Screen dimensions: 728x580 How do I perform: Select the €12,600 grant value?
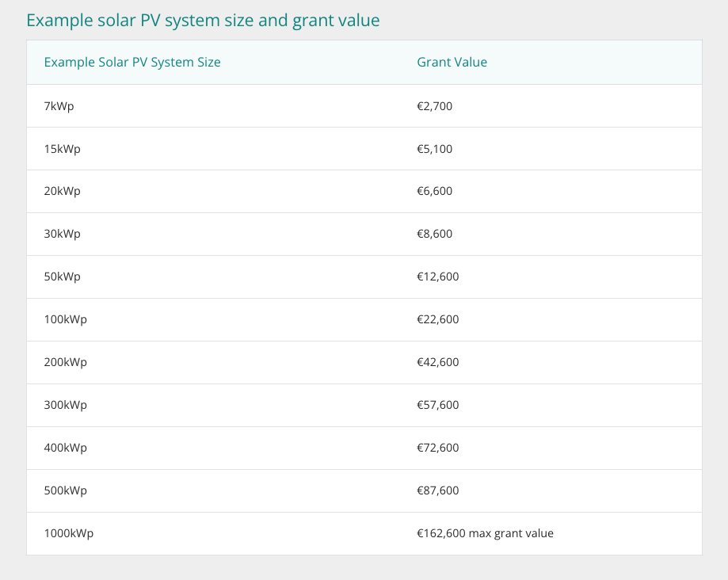click(x=437, y=277)
